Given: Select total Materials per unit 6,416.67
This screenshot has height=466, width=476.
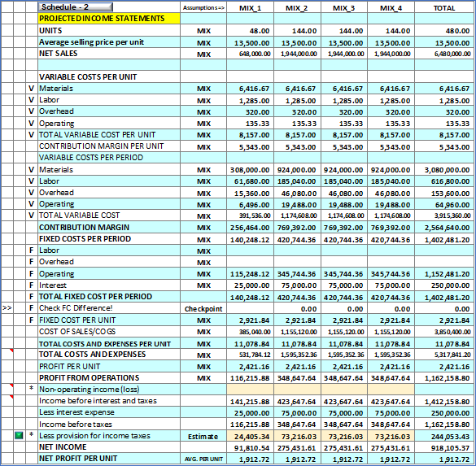Looking at the screenshot, I should pos(444,89).
